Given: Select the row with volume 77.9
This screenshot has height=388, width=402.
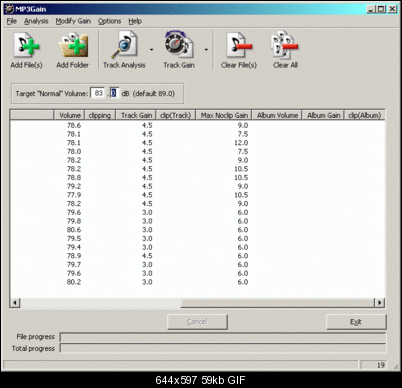Looking at the screenshot, I should (x=197, y=195).
